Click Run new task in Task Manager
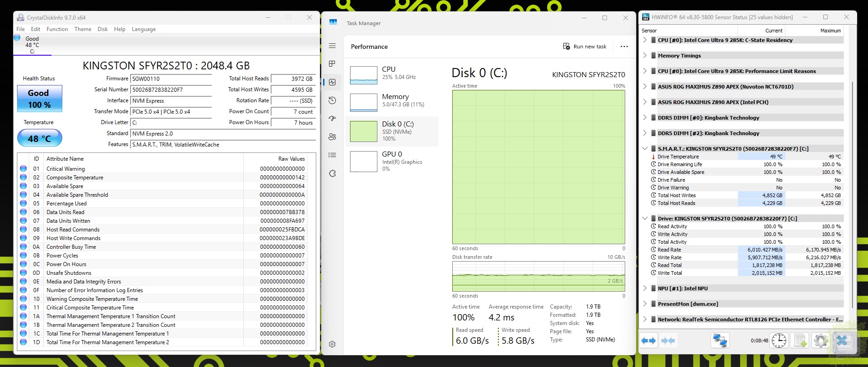This screenshot has width=868, height=367. tap(585, 47)
